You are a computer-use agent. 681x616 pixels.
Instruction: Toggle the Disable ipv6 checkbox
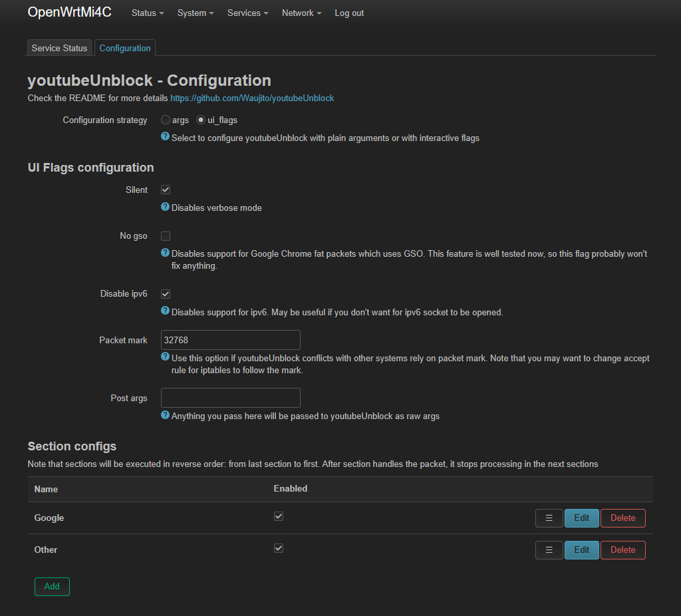[166, 294]
